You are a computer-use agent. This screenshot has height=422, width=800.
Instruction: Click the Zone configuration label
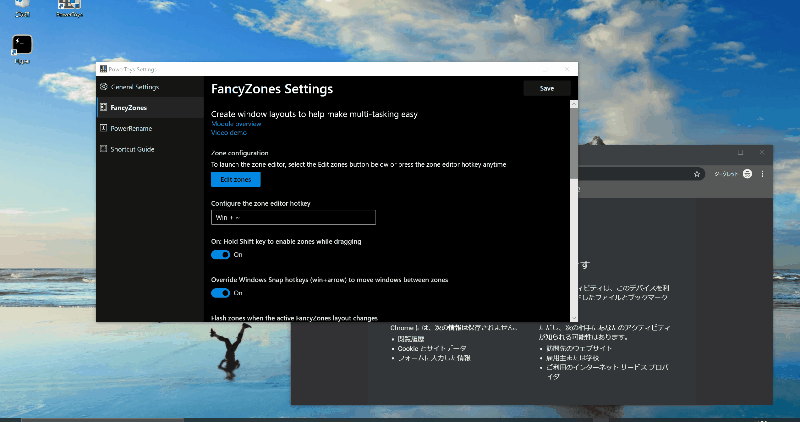pyautogui.click(x=240, y=153)
